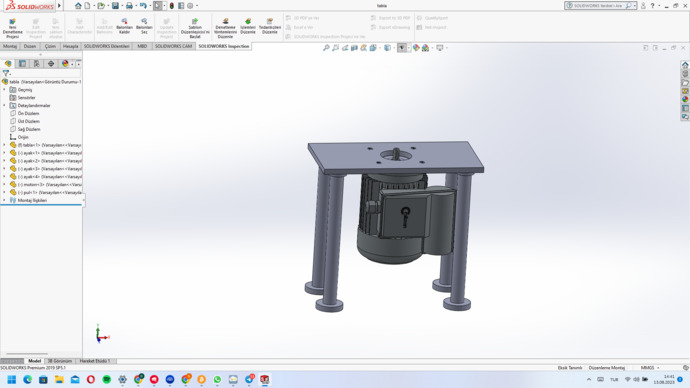Click Section View icon in view toolbar
Screen dimensions: 690x388
click(354, 48)
